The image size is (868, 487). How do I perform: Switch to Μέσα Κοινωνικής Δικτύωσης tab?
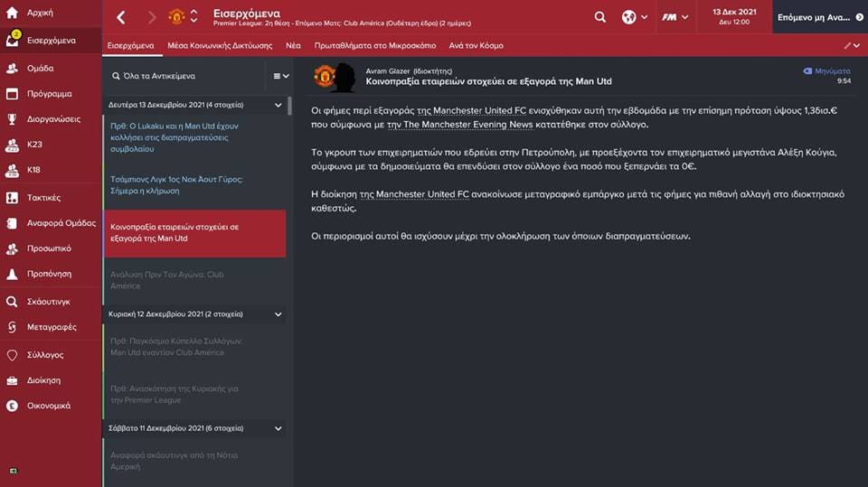tap(220, 45)
